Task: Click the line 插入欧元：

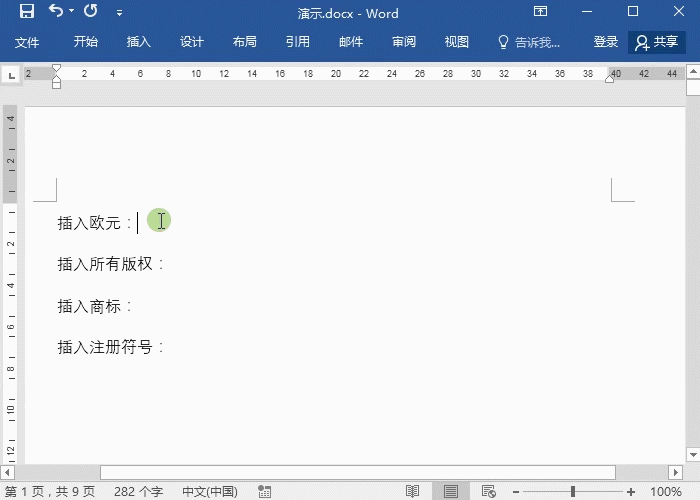Action: [95, 223]
